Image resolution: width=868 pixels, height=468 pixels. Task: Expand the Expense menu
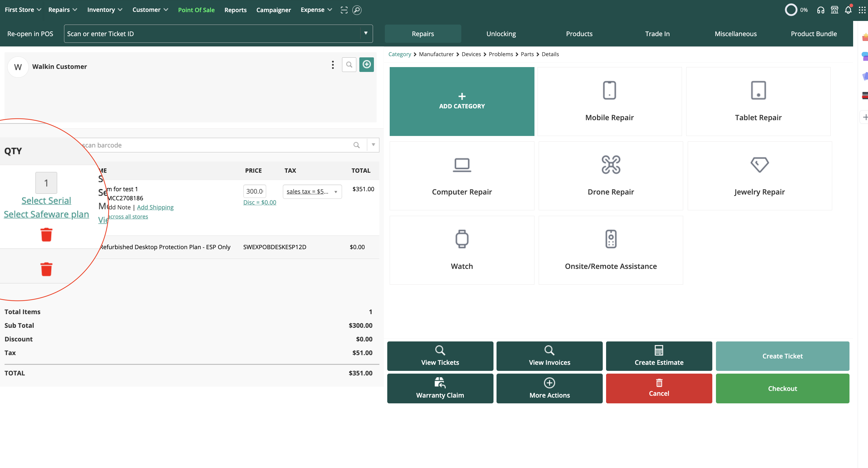tap(317, 10)
